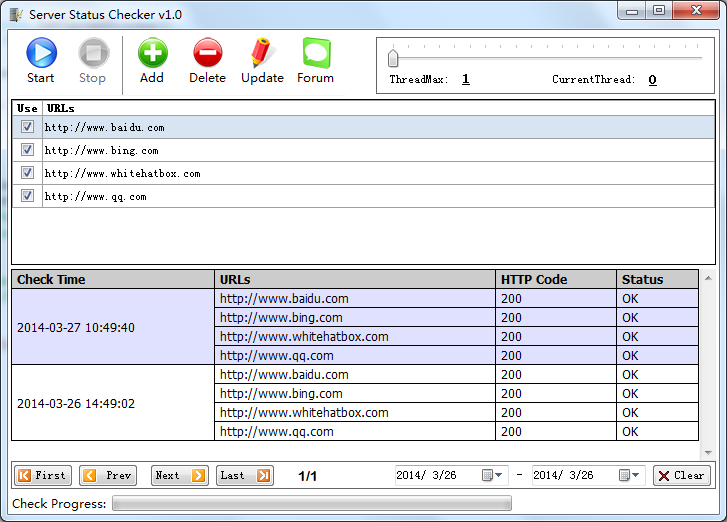Uncheck the baidu.com URL checkbox

pos(28,127)
